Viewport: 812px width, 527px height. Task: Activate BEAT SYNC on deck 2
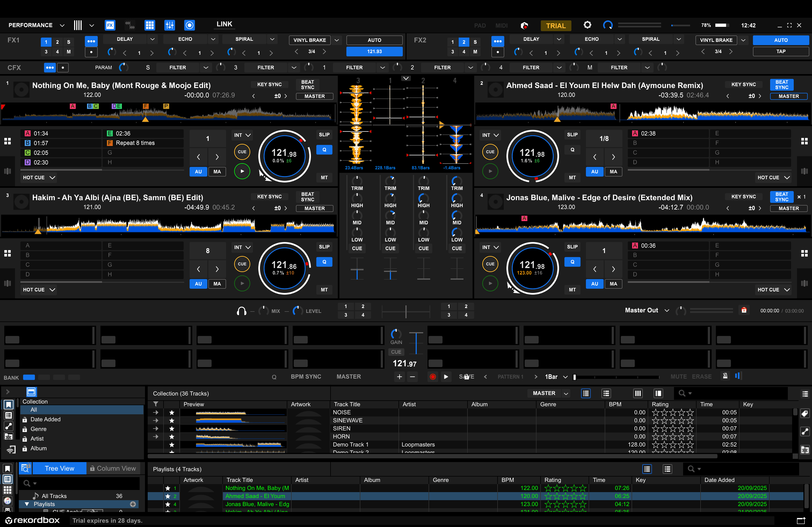[x=781, y=85]
